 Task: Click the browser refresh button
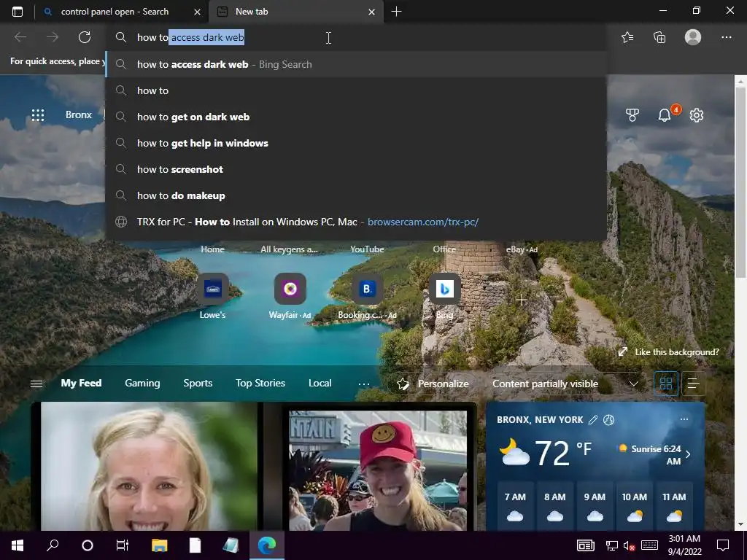tap(85, 37)
